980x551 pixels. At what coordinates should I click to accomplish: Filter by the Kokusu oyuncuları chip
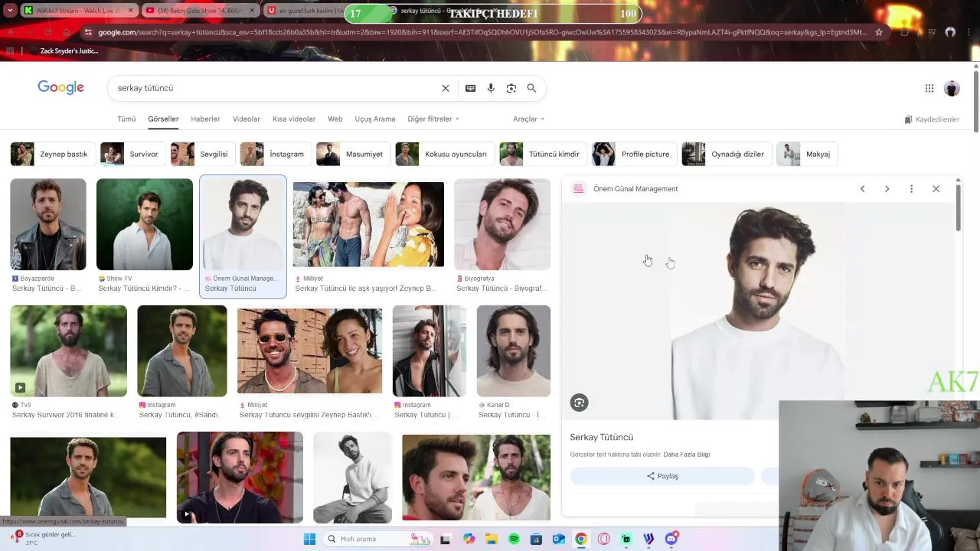tap(444, 154)
